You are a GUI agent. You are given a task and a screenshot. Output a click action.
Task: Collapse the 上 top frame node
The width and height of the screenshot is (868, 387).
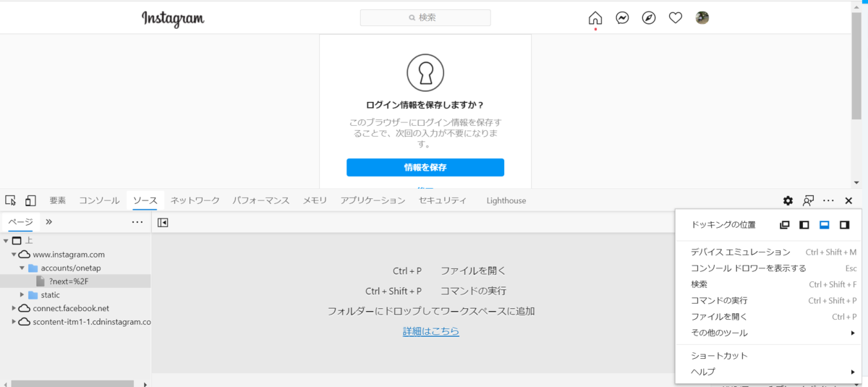(6, 240)
